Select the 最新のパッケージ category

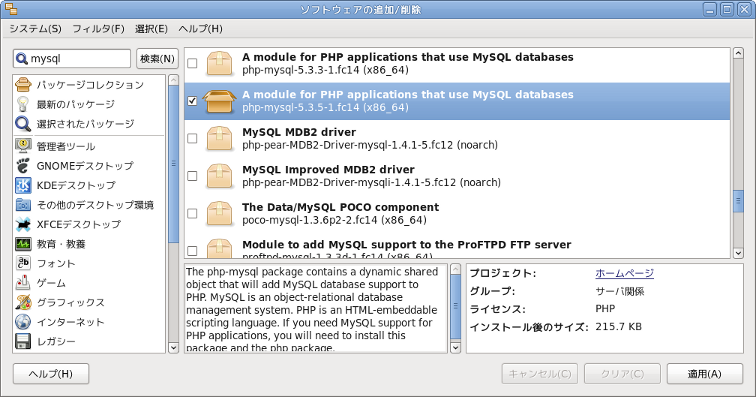(x=76, y=104)
